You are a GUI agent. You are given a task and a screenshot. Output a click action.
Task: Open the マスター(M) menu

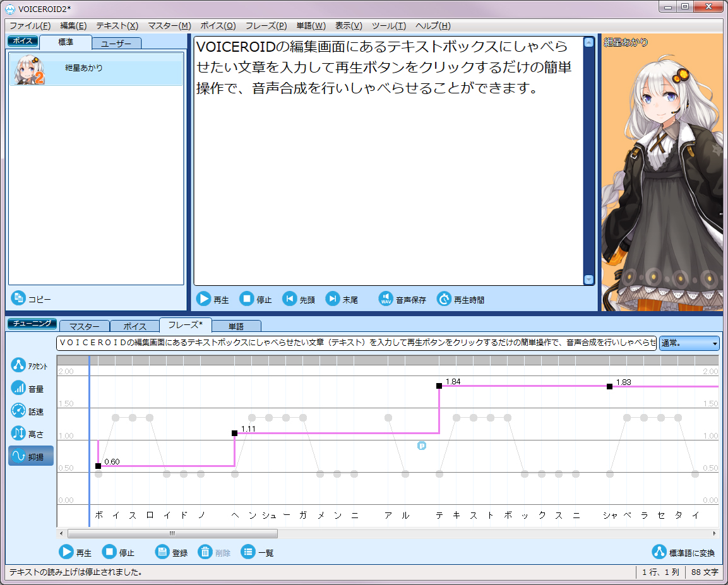[x=169, y=25]
